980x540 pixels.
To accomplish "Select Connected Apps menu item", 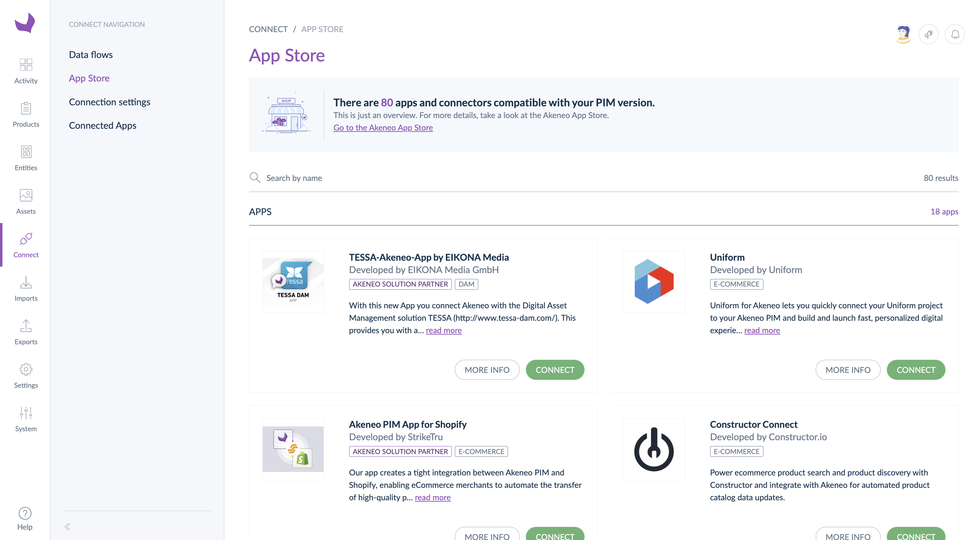I will tap(102, 125).
